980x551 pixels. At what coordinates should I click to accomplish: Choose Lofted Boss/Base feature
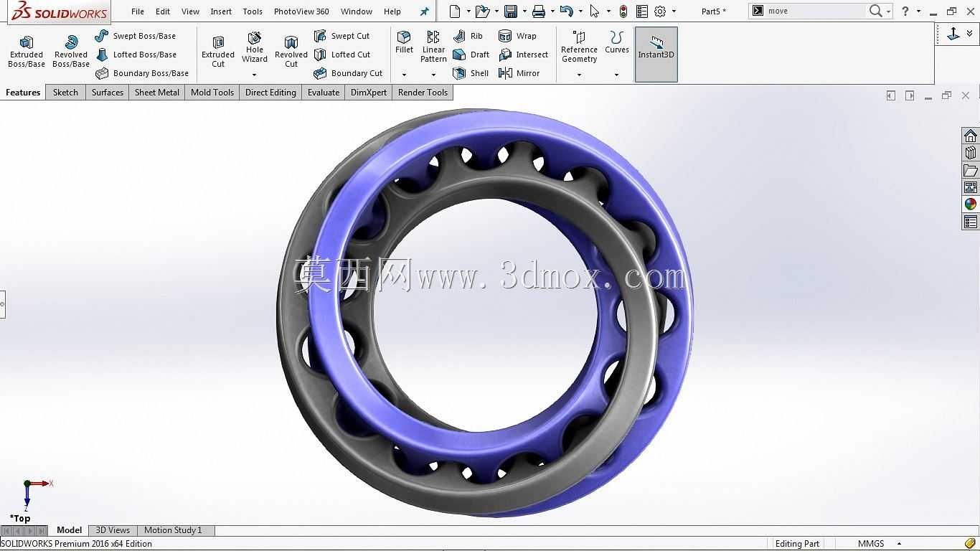(136, 55)
